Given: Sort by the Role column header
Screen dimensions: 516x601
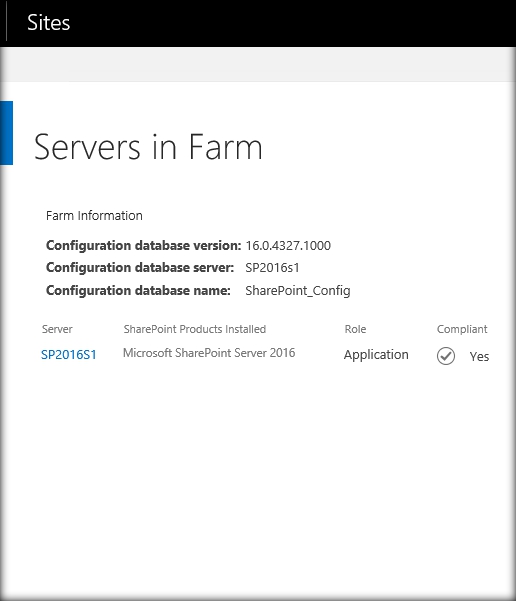Looking at the screenshot, I should (x=355, y=329).
